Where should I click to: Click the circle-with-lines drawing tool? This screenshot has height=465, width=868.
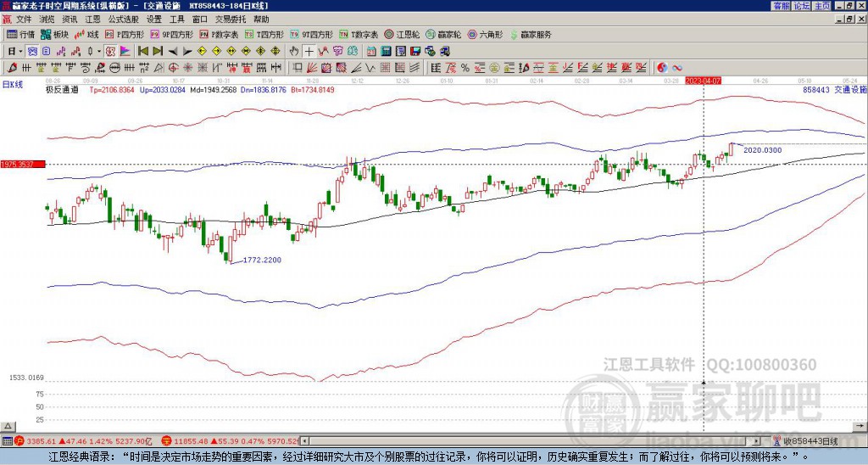114,68
